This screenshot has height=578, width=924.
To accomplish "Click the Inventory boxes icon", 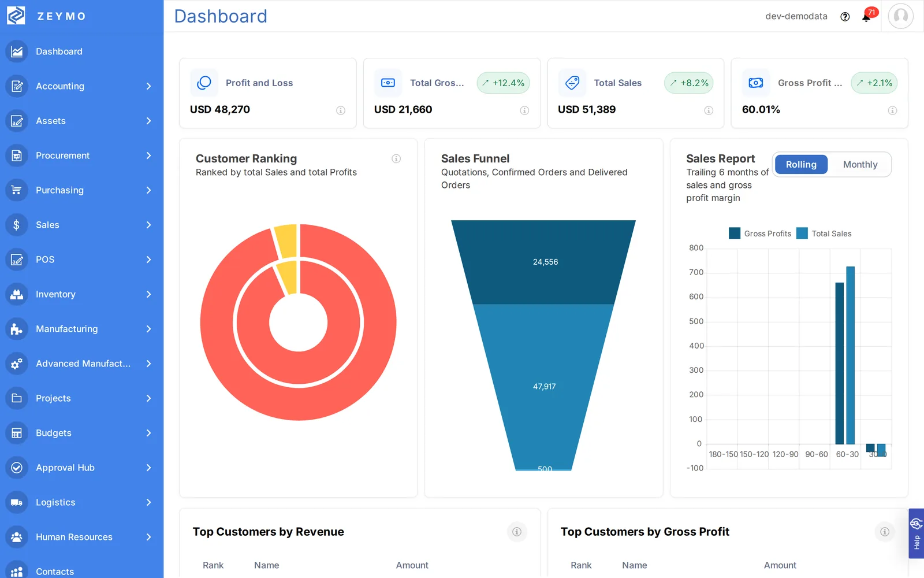I will pos(17,294).
